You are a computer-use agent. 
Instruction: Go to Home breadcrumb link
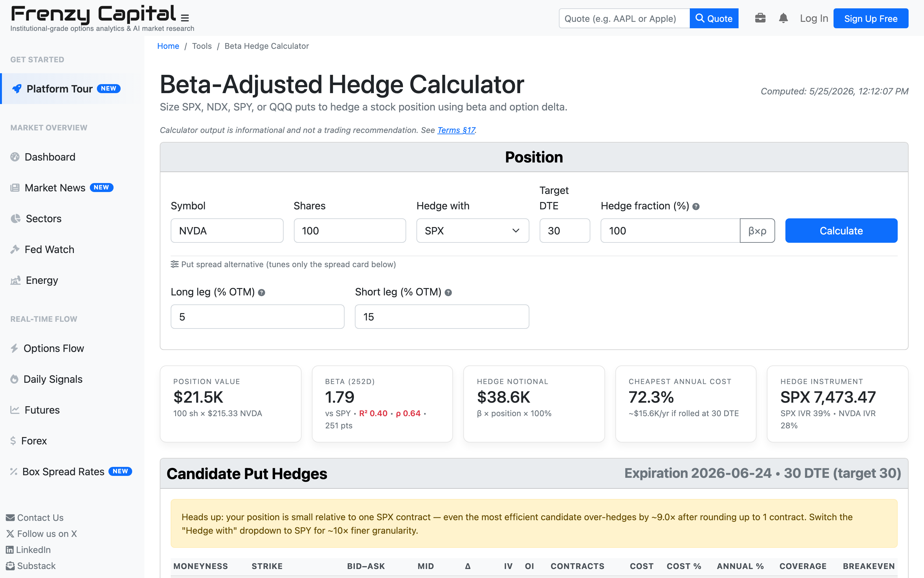[x=168, y=46]
